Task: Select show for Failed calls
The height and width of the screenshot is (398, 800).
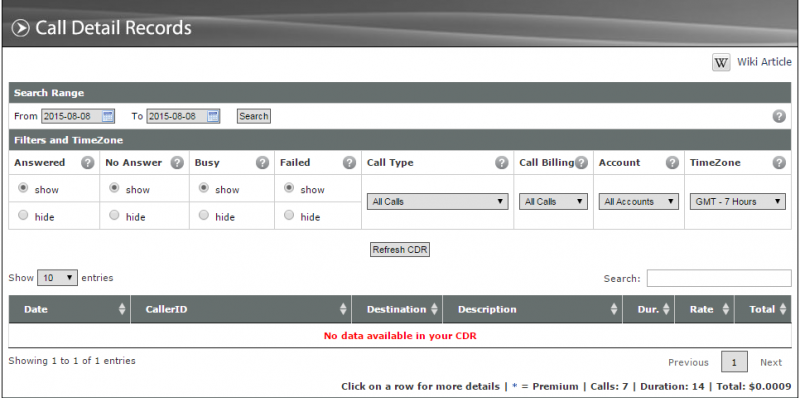Action: point(289,188)
